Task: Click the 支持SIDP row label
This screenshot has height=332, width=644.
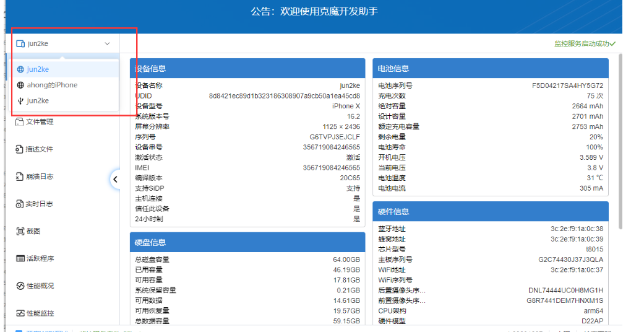Action: (x=150, y=188)
